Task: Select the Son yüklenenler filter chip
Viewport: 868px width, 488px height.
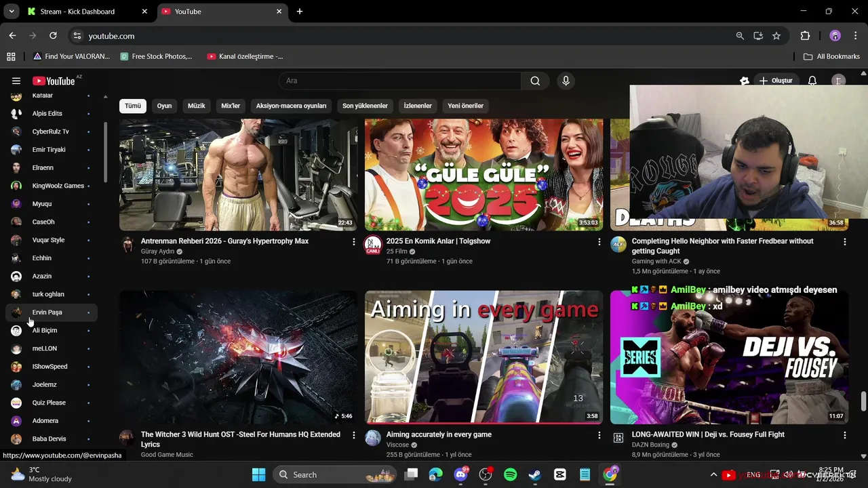Action: pos(365,106)
